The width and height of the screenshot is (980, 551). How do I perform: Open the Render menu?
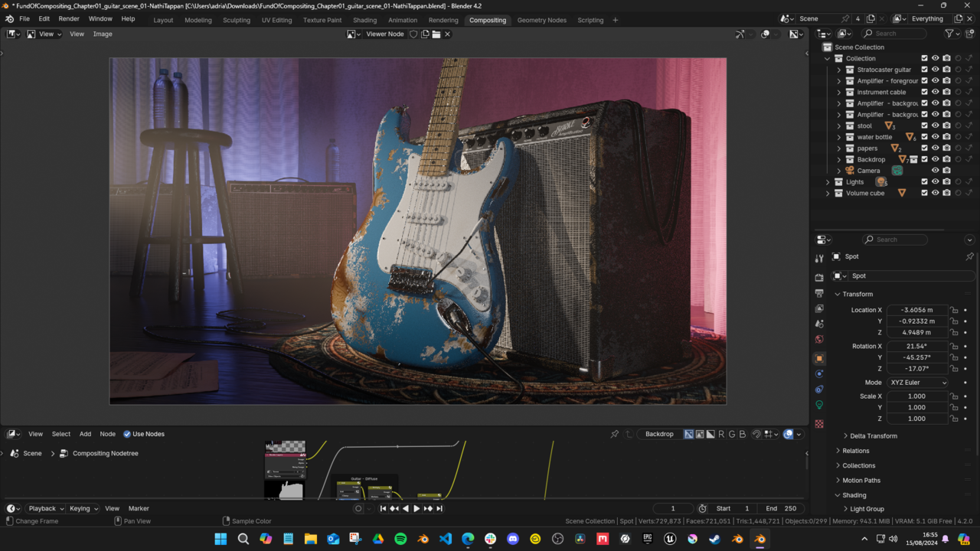[x=69, y=18]
